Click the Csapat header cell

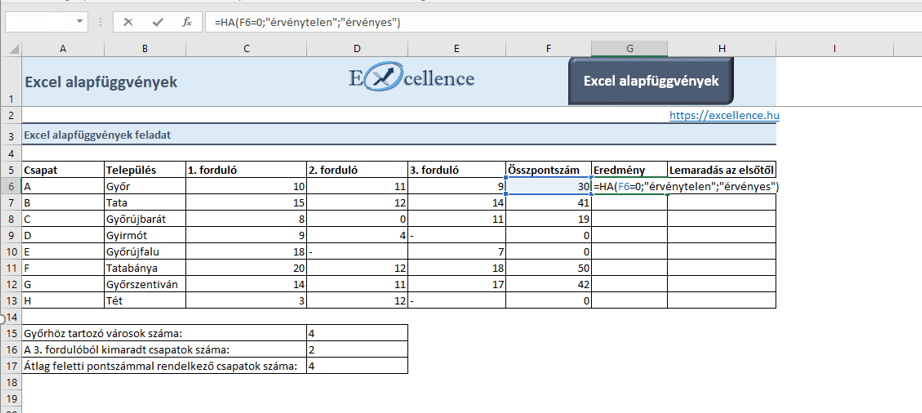pyautogui.click(x=63, y=171)
